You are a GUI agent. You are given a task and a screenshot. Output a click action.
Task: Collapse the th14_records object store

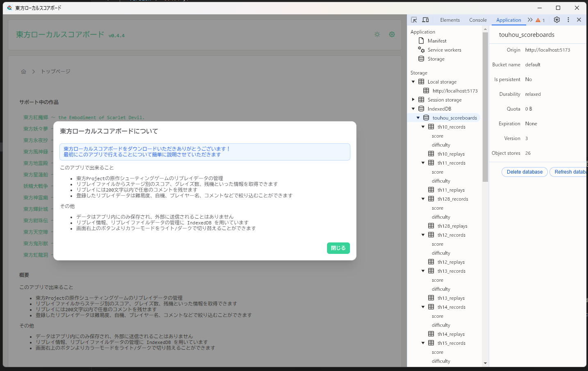point(423,307)
